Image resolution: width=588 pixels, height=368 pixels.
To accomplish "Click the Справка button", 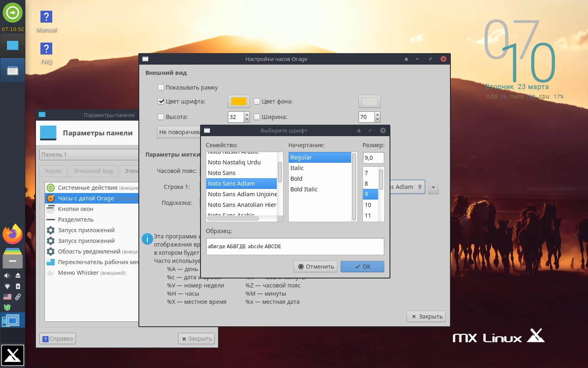I will pos(57,339).
